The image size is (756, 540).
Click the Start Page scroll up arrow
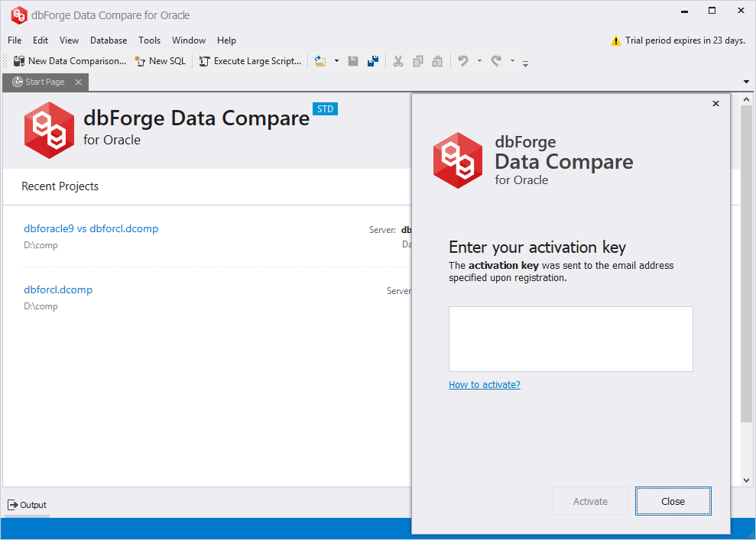tap(746, 100)
